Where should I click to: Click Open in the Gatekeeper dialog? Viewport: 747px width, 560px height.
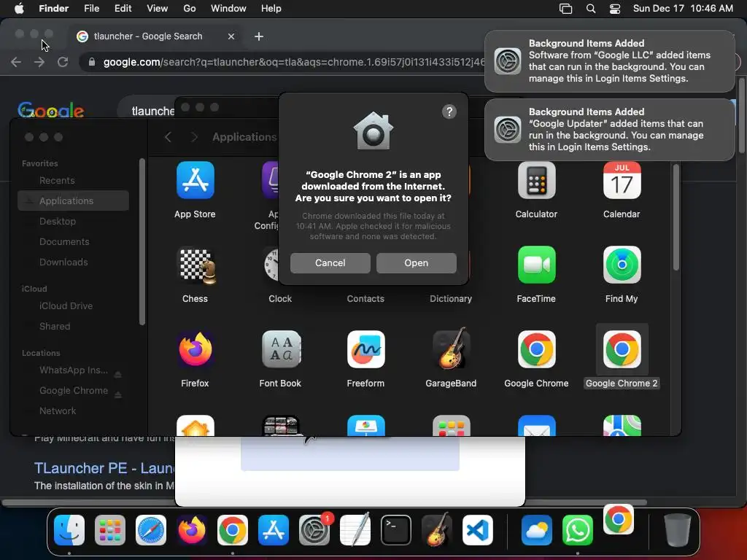point(417,262)
